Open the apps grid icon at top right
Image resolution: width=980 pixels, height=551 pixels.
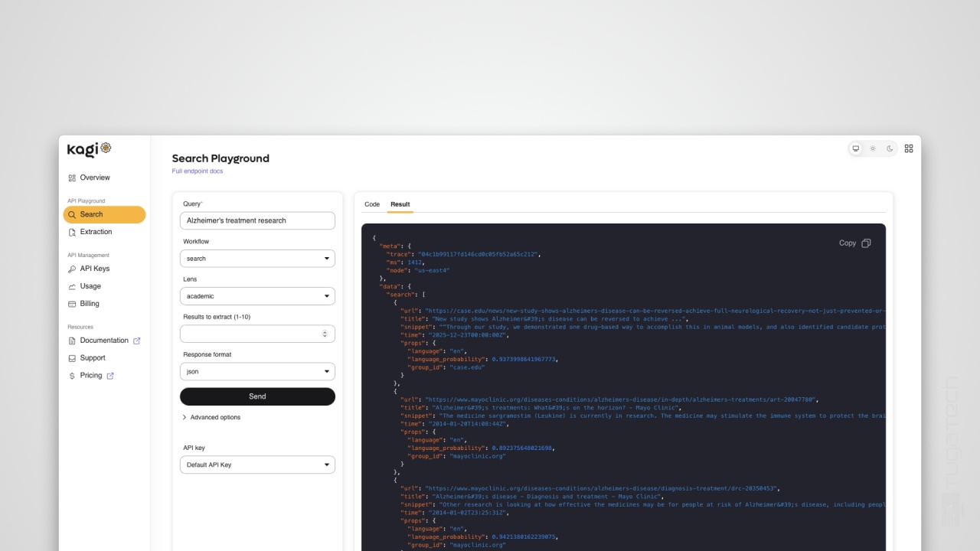coord(909,148)
